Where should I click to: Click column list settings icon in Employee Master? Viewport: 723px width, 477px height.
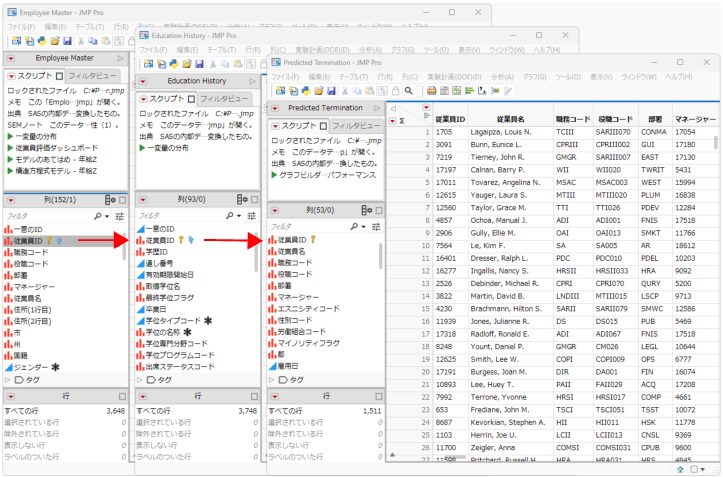tap(110, 200)
